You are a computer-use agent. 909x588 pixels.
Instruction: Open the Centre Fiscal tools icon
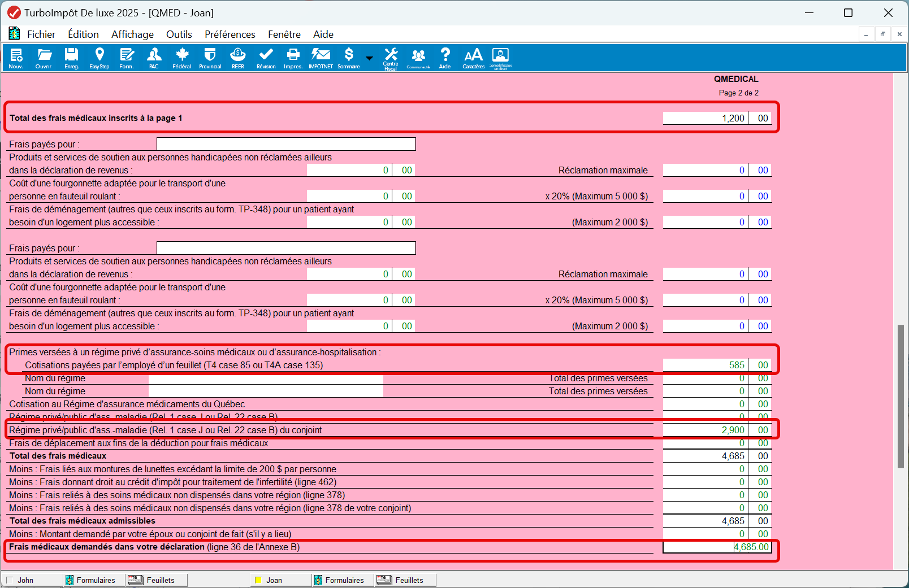tap(391, 58)
